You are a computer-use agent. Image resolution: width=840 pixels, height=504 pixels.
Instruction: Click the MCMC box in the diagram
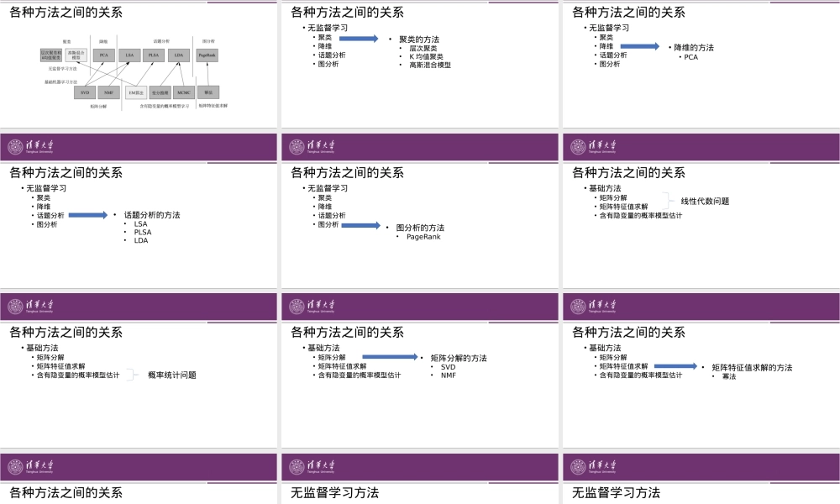184,92
